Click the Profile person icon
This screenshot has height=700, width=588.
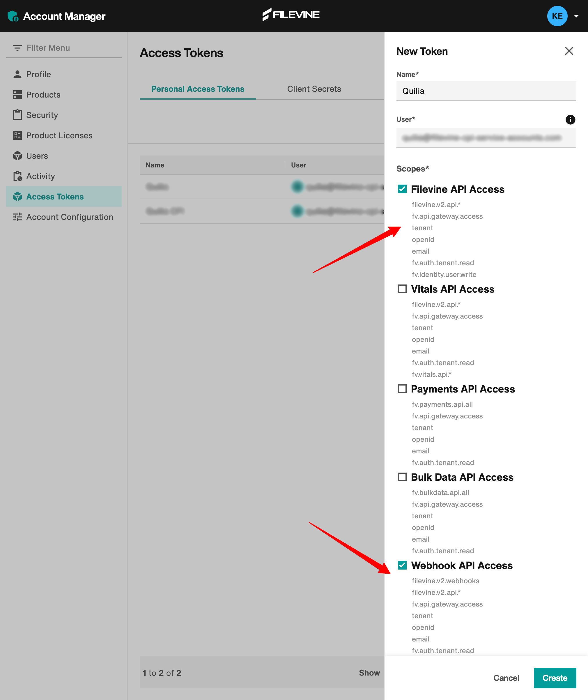point(17,74)
